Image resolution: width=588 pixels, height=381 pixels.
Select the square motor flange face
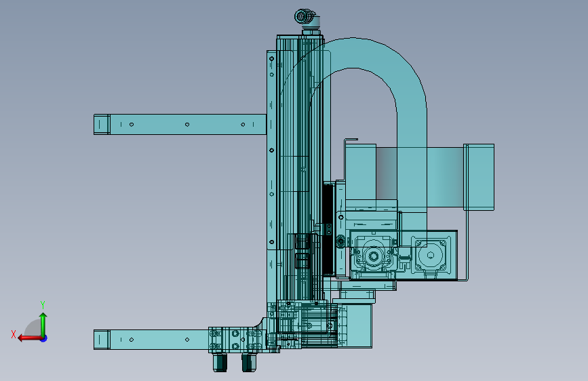tap(431, 255)
